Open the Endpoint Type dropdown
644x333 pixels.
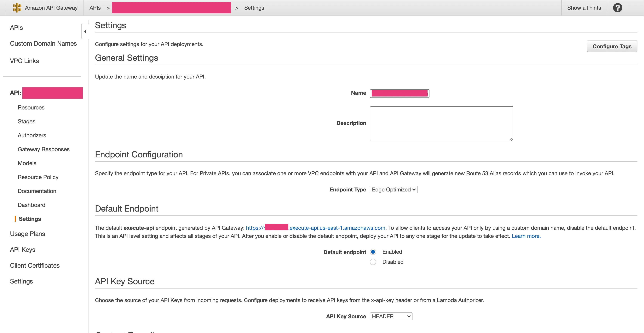click(393, 190)
